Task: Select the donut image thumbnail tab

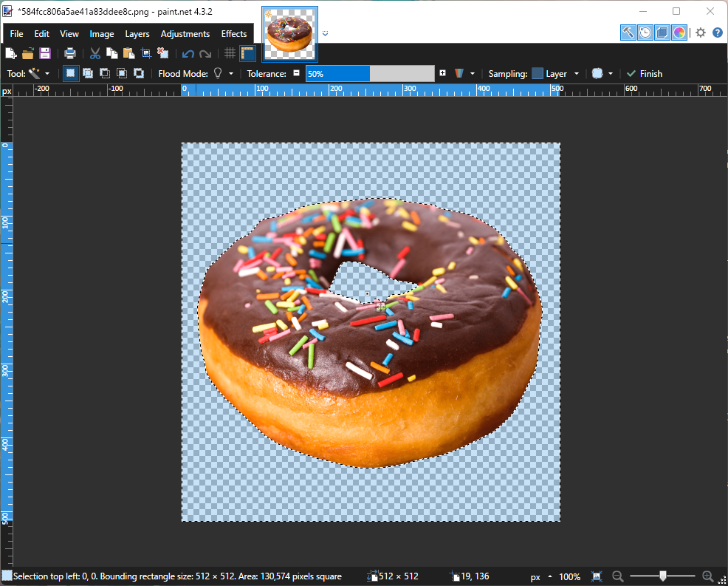Action: point(289,34)
